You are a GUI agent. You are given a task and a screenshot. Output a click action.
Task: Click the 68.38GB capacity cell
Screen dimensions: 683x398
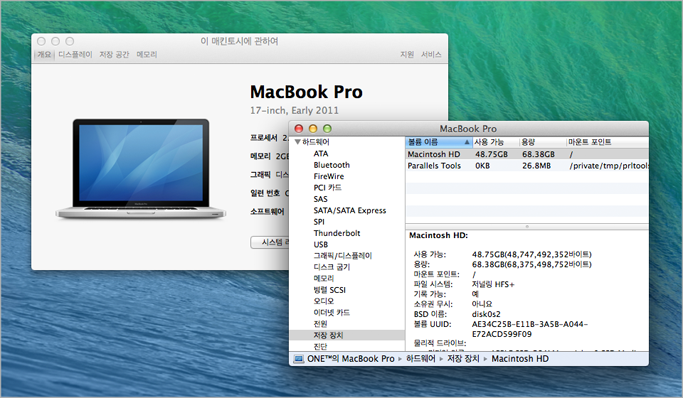pos(538,154)
